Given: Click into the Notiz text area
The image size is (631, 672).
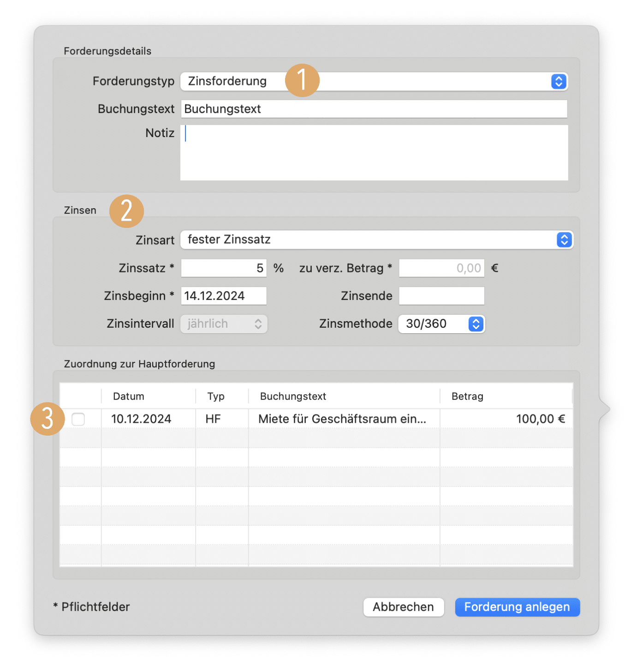Looking at the screenshot, I should point(374,153).
